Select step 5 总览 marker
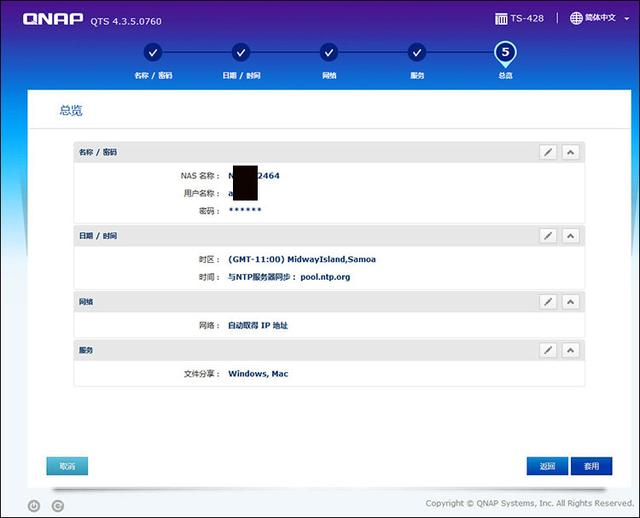 505,53
